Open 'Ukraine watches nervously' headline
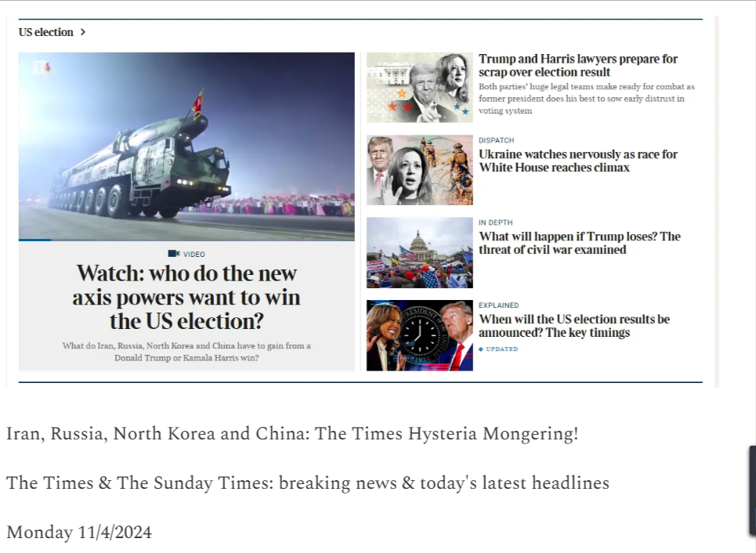The width and height of the screenshot is (756, 553). click(577, 161)
